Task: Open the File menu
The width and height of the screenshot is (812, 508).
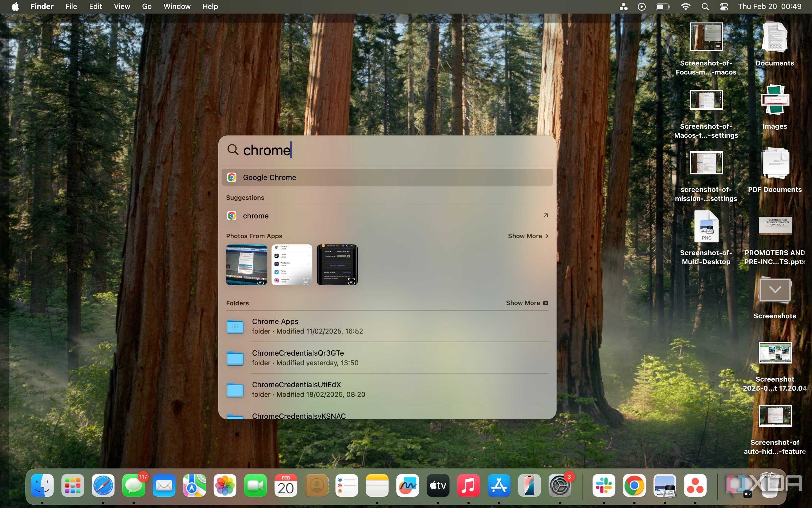Action: click(x=71, y=6)
